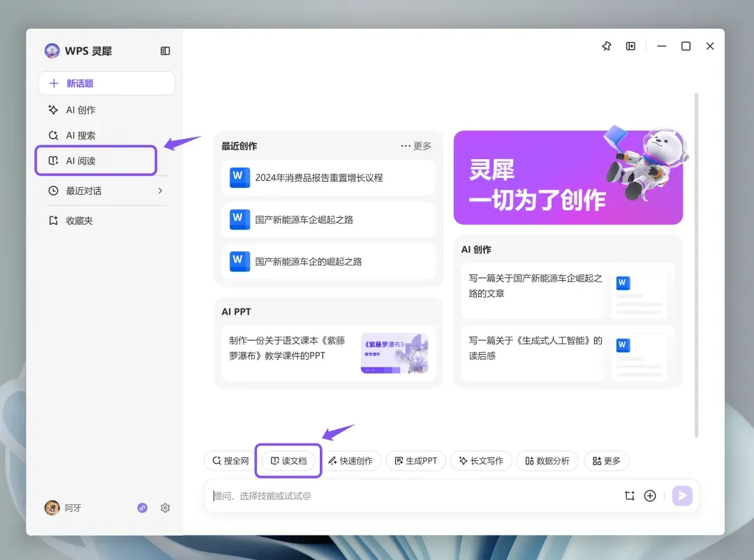754x560 pixels.
Task: Open the 阿牙 user avatar
Action: pos(52,508)
